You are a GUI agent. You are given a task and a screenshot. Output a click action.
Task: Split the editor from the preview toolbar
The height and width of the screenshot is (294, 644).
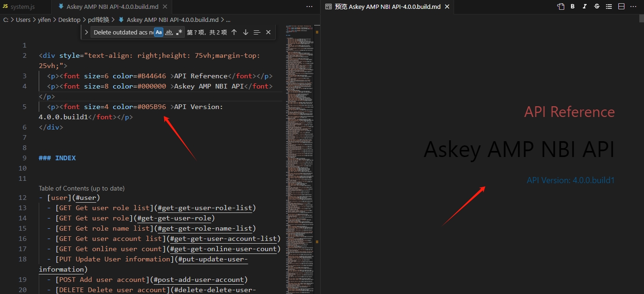point(621,7)
